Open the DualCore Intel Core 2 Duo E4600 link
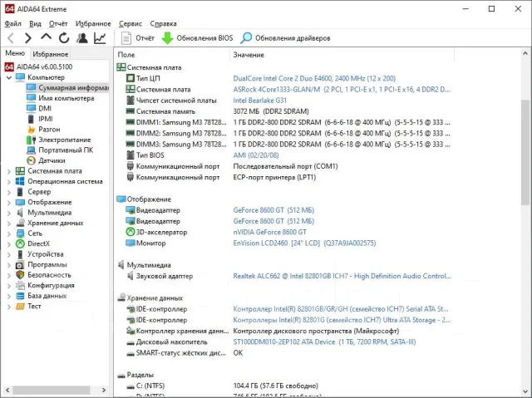The width and height of the screenshot is (532, 398). coord(314,78)
